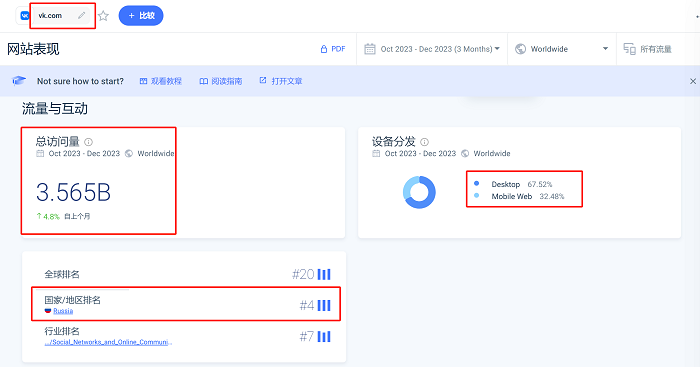The height and width of the screenshot is (367, 700).
Task: Open the Social_Networks_and_Online_Communities category link
Action: pos(108,342)
